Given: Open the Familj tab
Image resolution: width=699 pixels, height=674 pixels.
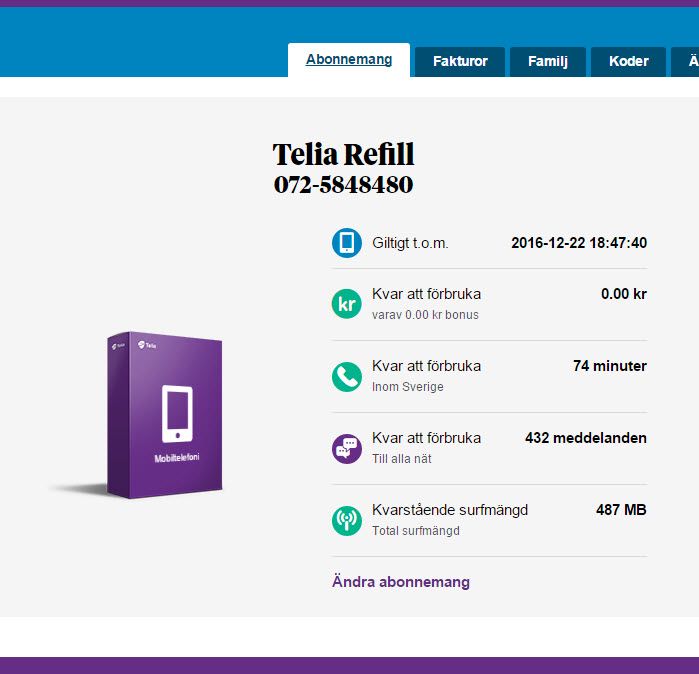Looking at the screenshot, I should point(548,62).
